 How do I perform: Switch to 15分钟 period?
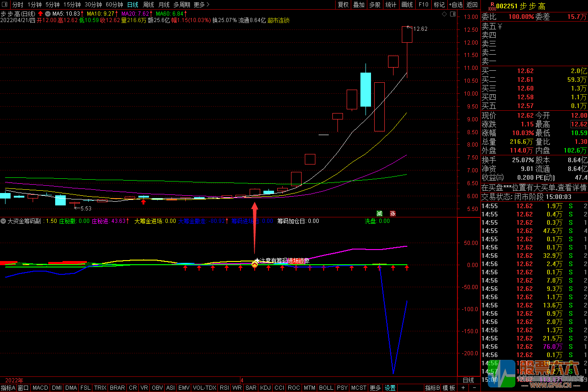(x=72, y=5)
